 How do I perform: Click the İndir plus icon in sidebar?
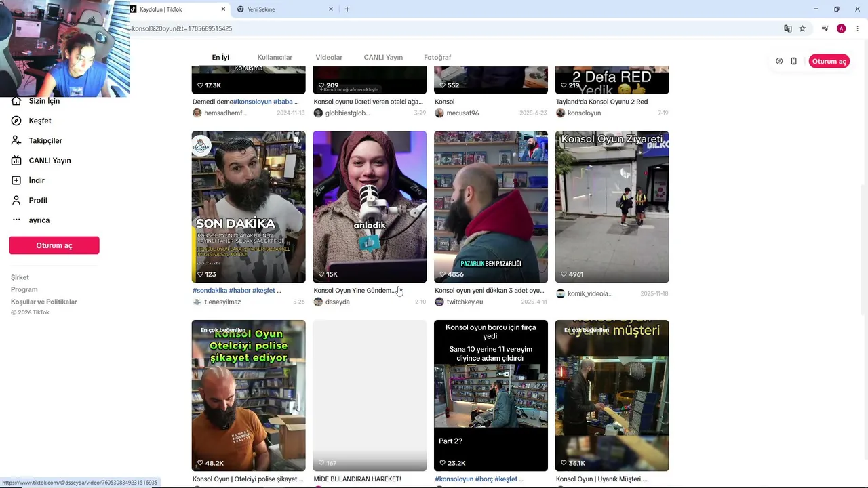[x=16, y=180]
